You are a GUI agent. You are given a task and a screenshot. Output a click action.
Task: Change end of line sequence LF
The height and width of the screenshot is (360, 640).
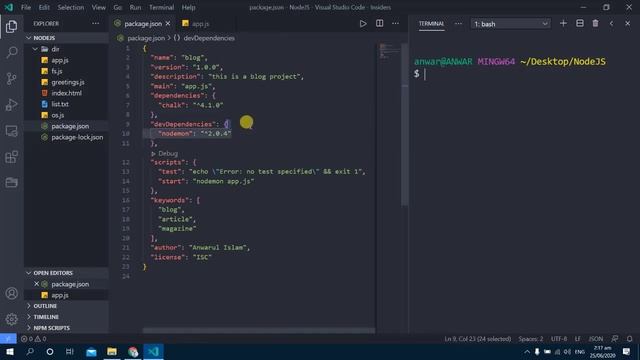click(x=578, y=339)
